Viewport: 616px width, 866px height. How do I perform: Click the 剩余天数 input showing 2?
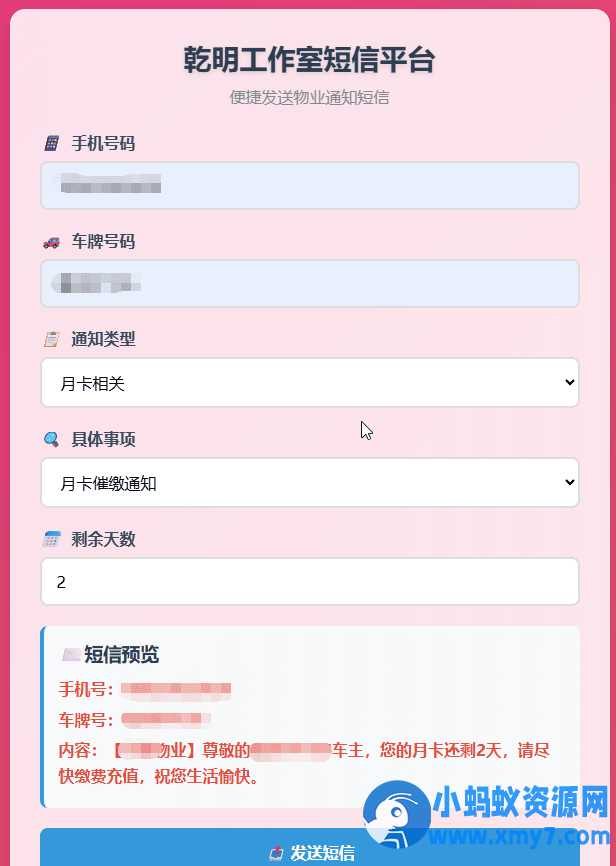[x=308, y=581]
